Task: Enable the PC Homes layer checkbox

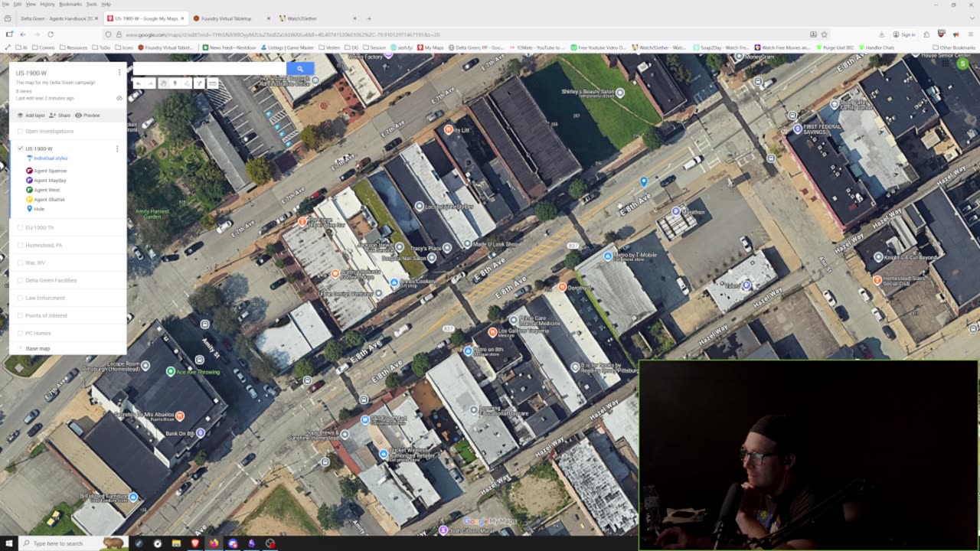Action: tap(21, 333)
